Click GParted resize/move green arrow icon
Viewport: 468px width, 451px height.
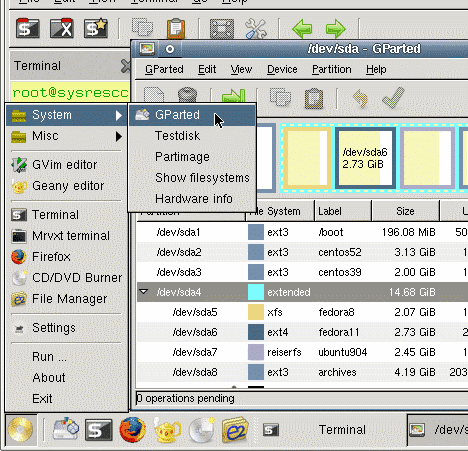click(x=234, y=96)
